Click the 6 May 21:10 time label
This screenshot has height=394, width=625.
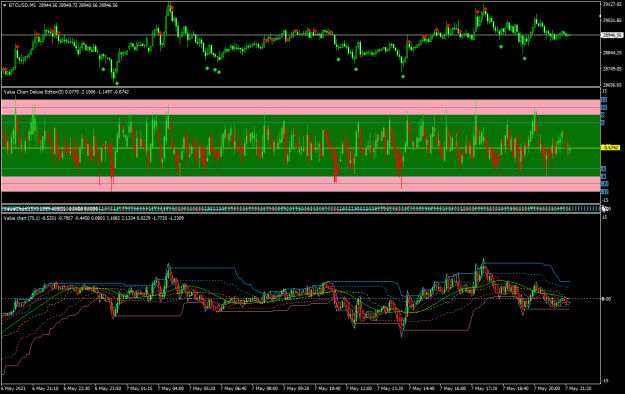tap(45, 388)
